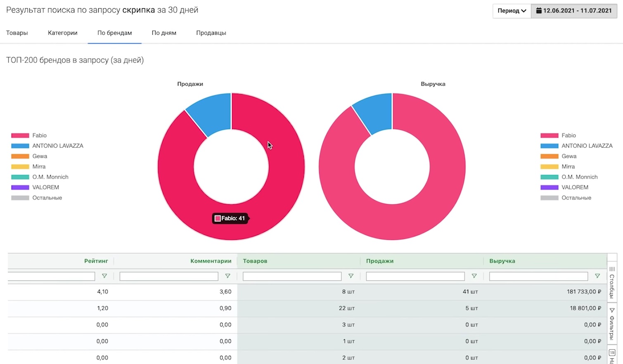Click the Продажи column header
This screenshot has width=623, height=364.
coord(379,261)
